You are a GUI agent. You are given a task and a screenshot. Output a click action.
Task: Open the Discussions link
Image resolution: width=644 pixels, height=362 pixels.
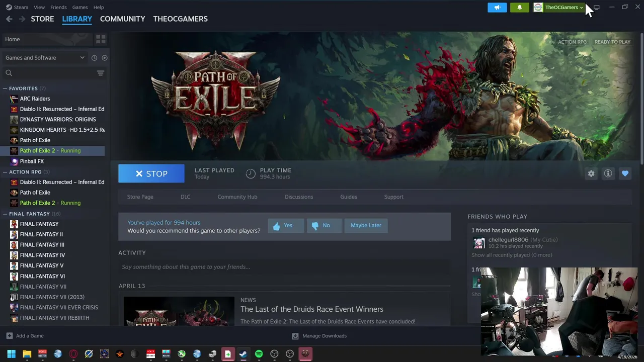point(299,197)
